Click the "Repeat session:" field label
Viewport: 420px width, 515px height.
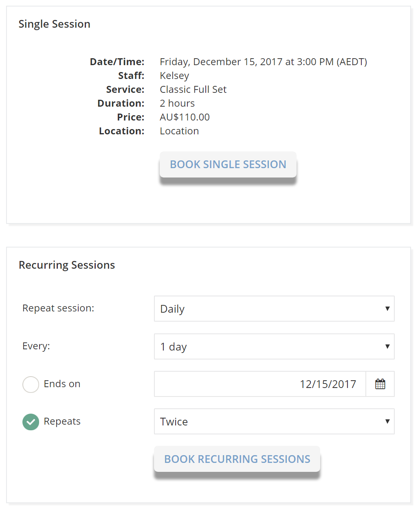click(58, 308)
